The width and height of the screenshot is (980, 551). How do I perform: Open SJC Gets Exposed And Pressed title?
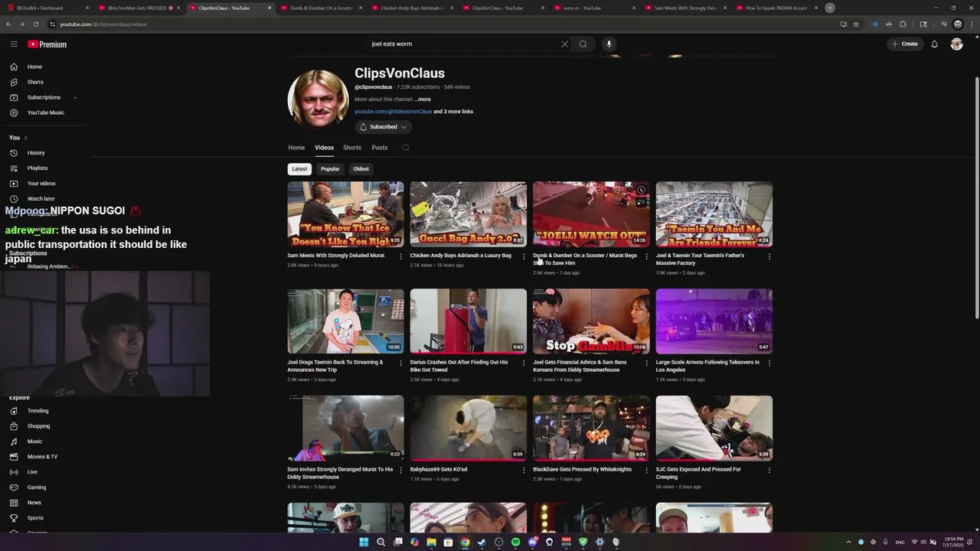tap(698, 473)
